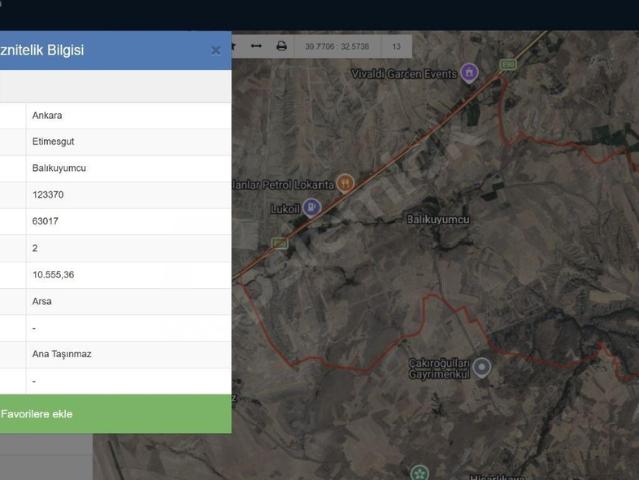Click the Favorilere ekle button

[116, 414]
